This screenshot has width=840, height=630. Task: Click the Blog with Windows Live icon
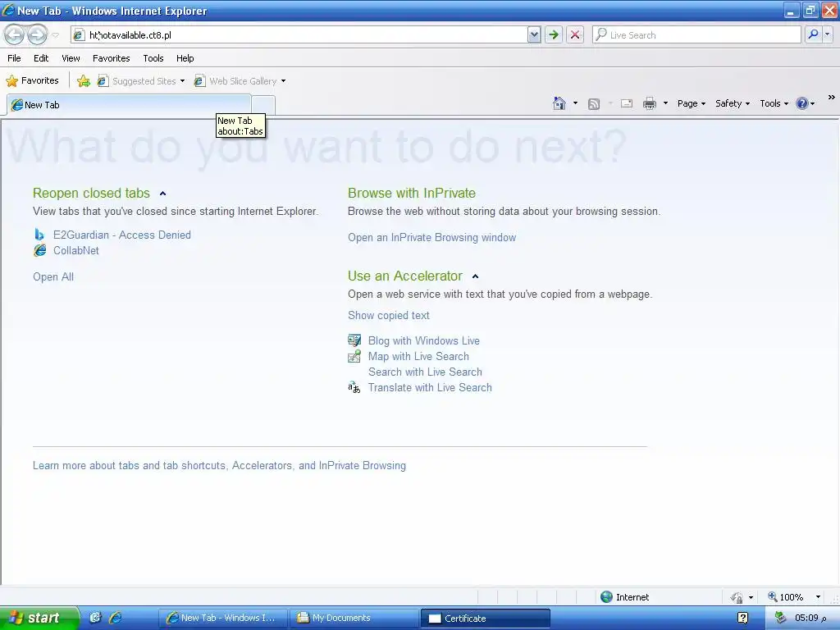354,340
